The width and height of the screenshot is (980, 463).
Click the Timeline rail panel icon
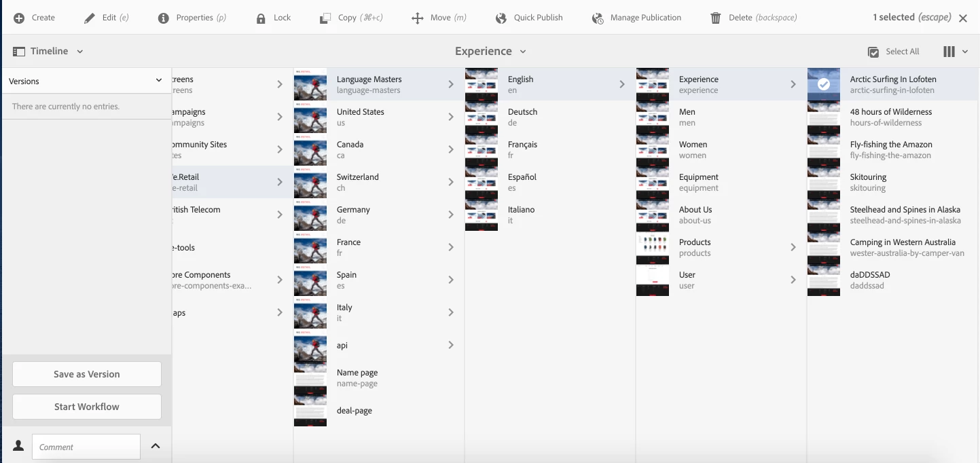click(x=19, y=52)
